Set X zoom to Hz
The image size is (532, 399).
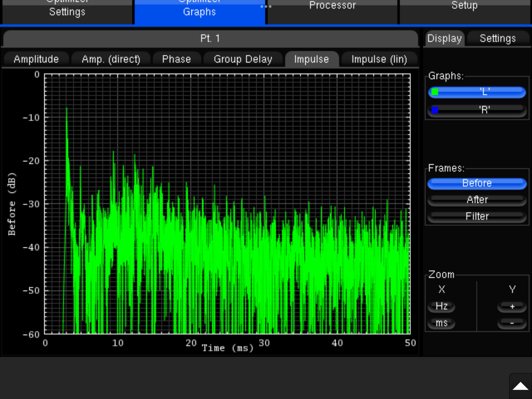[441, 306]
